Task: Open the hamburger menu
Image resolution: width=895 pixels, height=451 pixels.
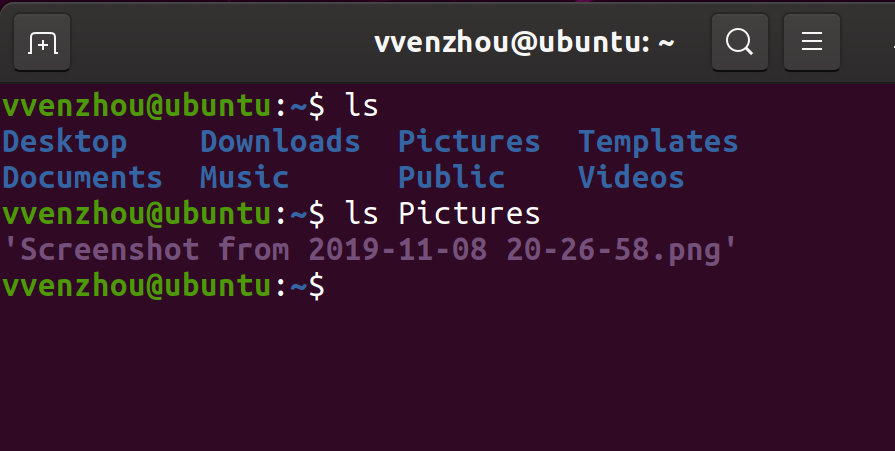Action: click(x=811, y=42)
